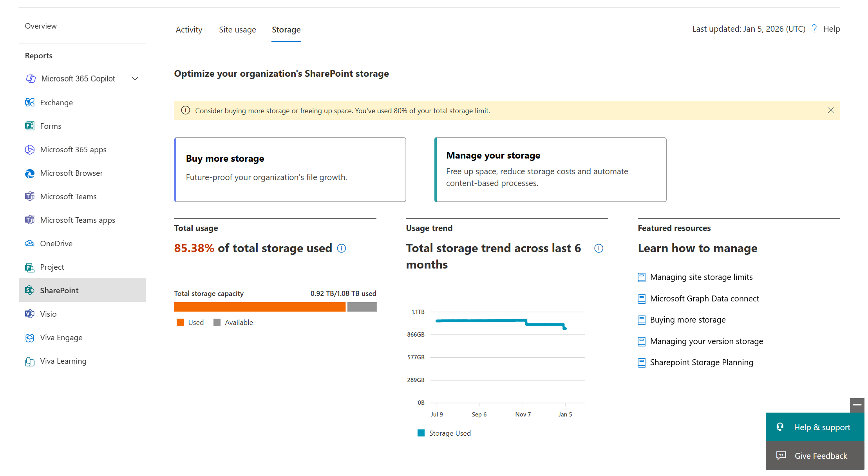Dismiss the storage limit warning banner
Viewport: 868px width, 476px height.
[x=831, y=110]
